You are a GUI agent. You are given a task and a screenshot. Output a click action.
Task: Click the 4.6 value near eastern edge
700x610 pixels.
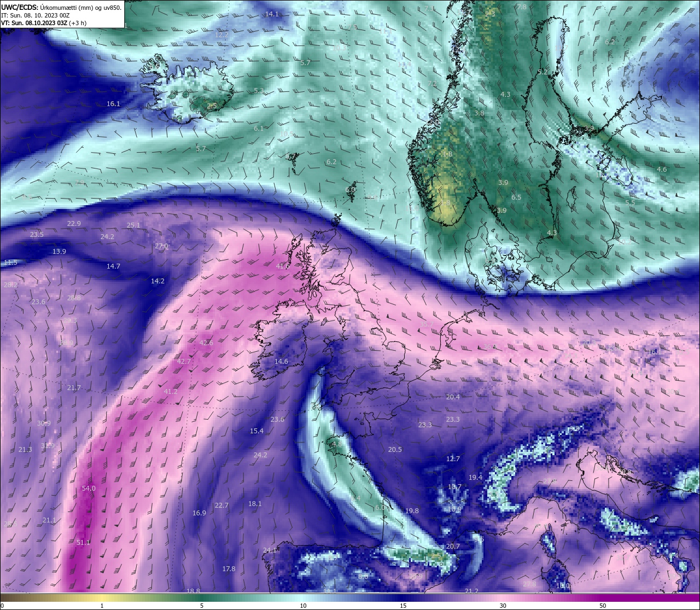pos(662,170)
